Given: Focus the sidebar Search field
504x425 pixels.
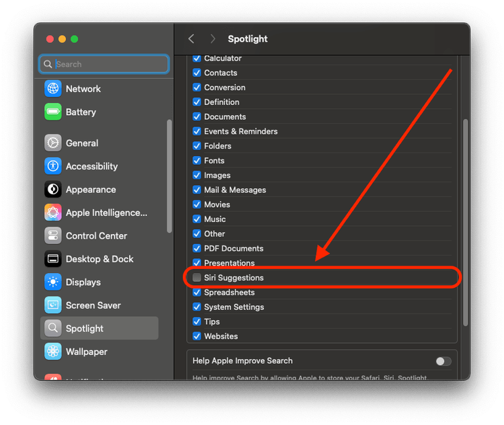Looking at the screenshot, I should [103, 64].
